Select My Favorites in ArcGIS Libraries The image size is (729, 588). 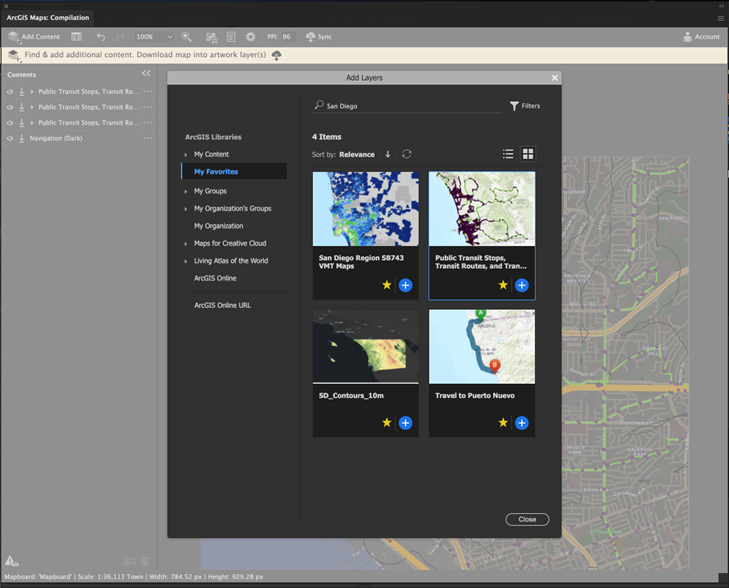pyautogui.click(x=216, y=172)
